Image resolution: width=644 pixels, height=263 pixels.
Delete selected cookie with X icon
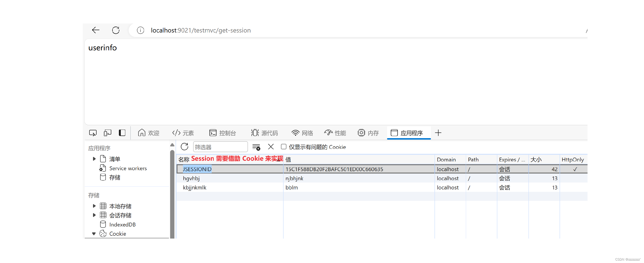tap(271, 146)
